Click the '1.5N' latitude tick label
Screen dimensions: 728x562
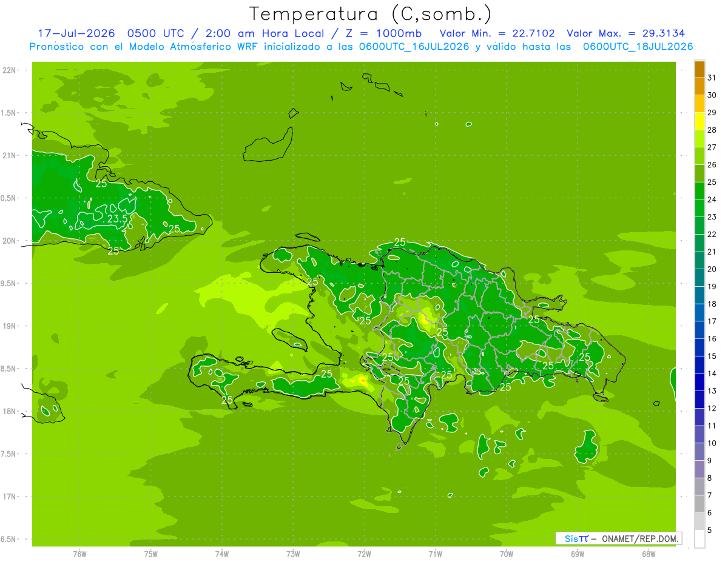click(9, 113)
